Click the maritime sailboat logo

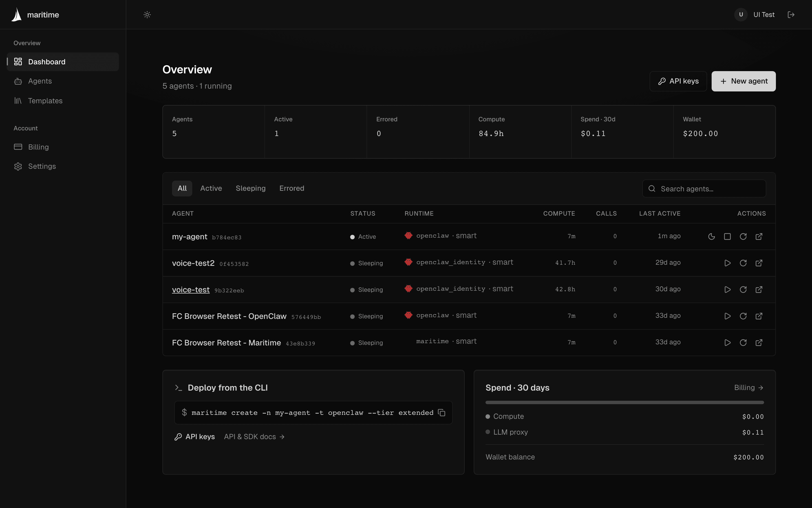(16, 14)
